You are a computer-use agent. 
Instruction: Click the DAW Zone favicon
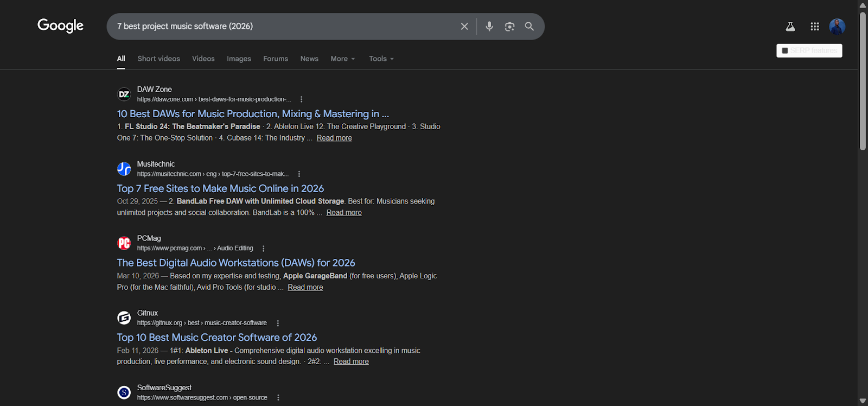pos(124,94)
